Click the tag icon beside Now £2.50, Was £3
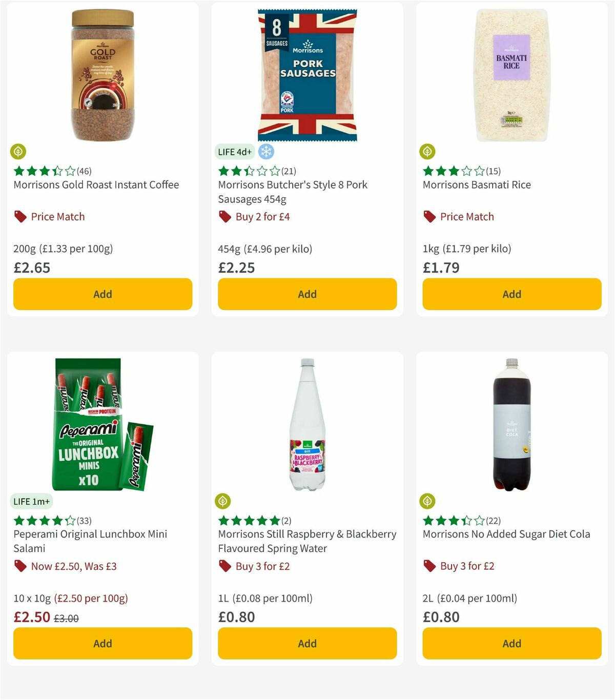Screen dimensions: 615x700 click(21, 566)
